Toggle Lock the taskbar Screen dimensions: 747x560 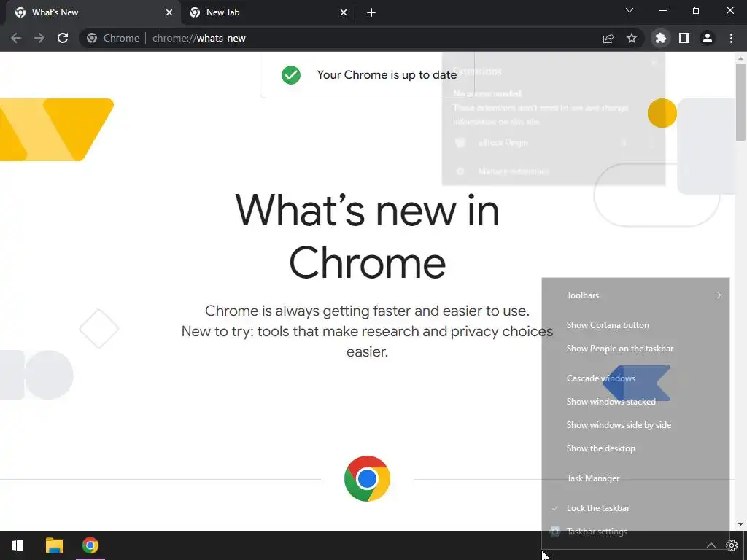point(635,508)
